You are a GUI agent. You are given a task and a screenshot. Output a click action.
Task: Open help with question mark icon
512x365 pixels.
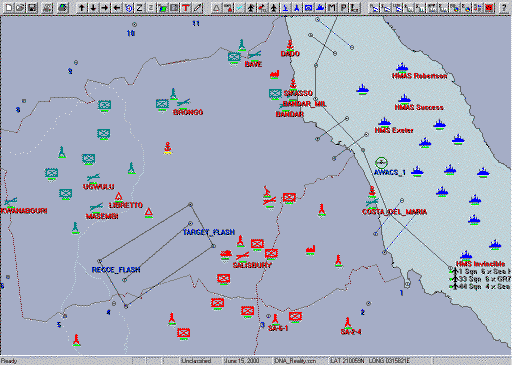point(504,7)
